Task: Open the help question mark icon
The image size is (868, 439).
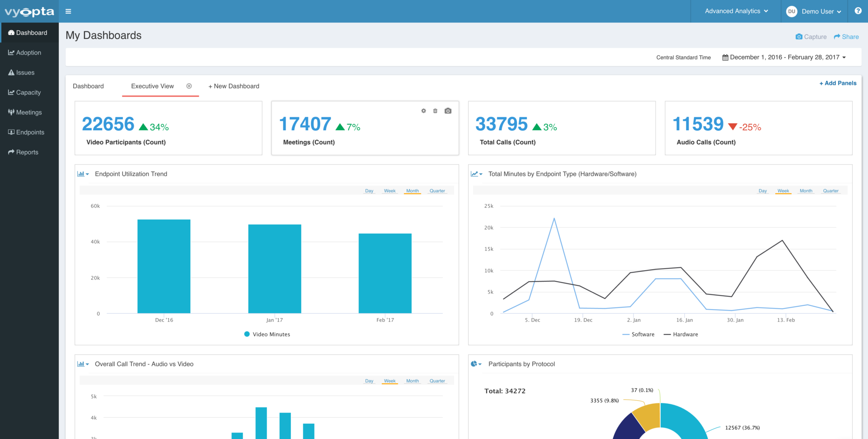Action: pyautogui.click(x=858, y=11)
